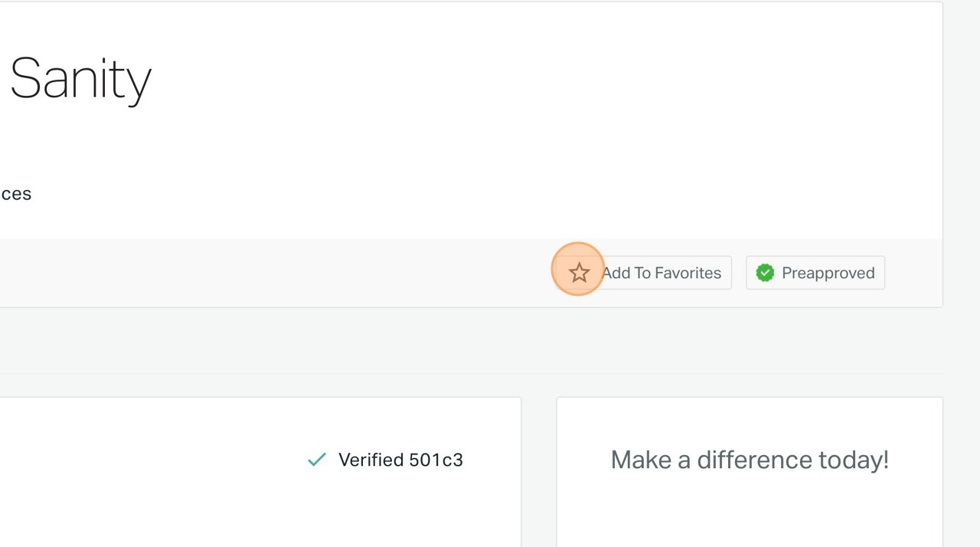Click the Sanity organization title
Image resolution: width=980 pixels, height=547 pixels.
tap(80, 80)
